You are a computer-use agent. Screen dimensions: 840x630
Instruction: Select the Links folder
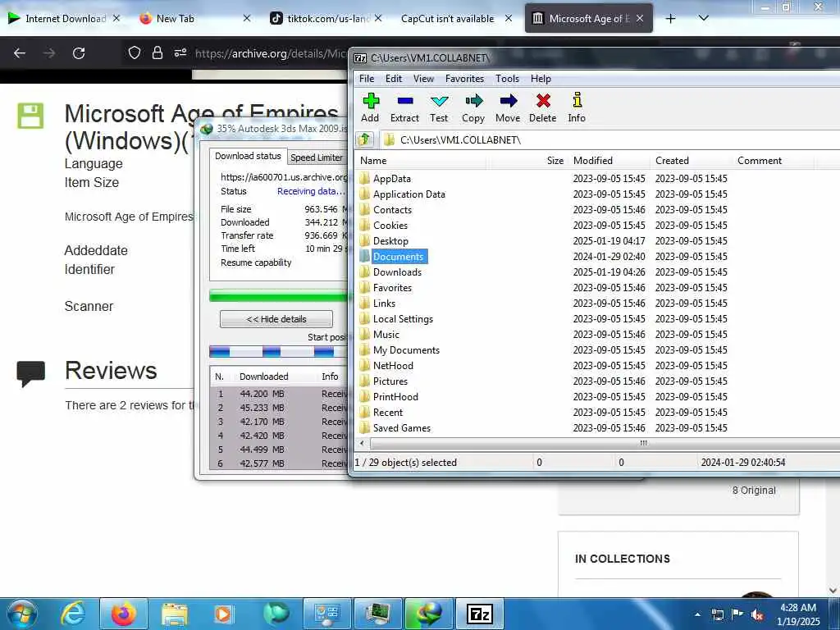(x=384, y=304)
